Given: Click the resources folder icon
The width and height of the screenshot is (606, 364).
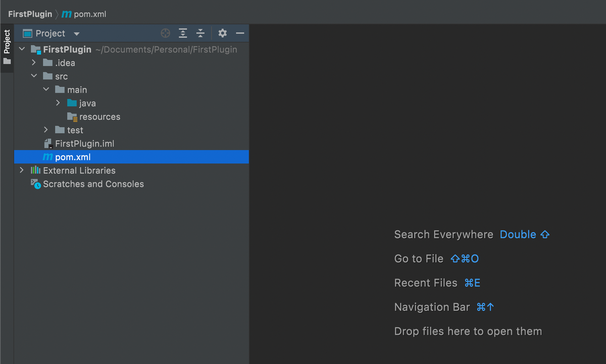Looking at the screenshot, I should 72,117.
